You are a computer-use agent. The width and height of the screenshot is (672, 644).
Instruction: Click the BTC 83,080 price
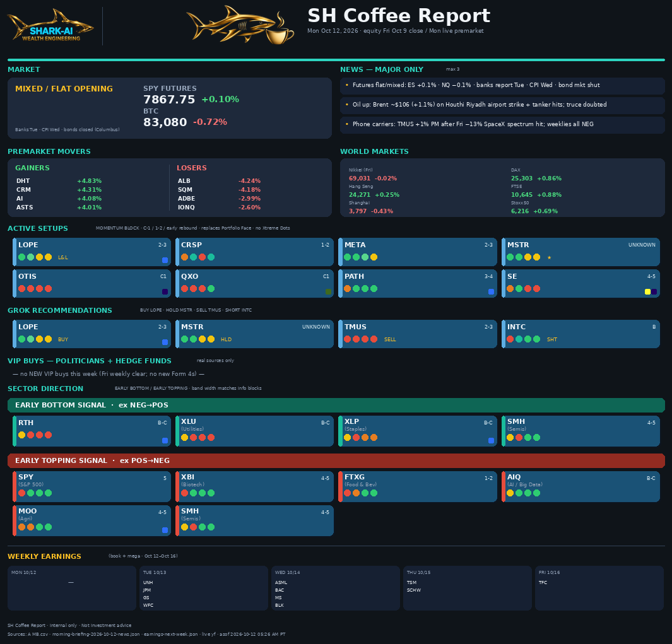click(x=165, y=122)
